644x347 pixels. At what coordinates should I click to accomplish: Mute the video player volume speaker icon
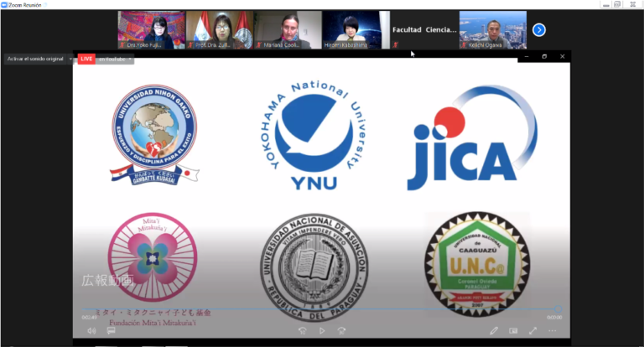[91, 330]
